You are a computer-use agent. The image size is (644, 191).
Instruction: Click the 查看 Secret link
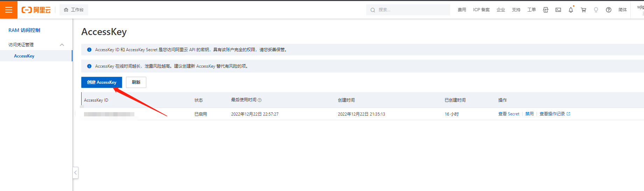[x=509, y=114]
